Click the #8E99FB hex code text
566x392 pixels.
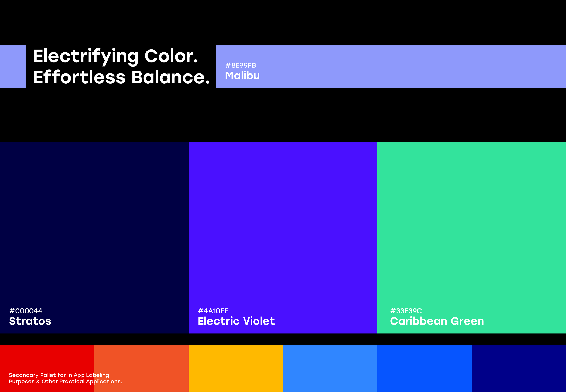click(x=241, y=65)
